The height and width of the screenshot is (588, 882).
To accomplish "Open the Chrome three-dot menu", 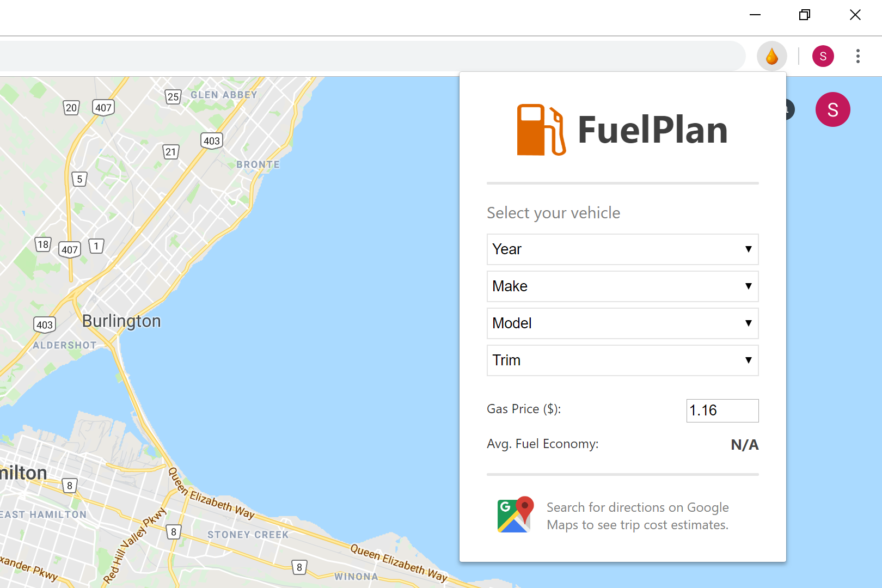I will [x=857, y=56].
